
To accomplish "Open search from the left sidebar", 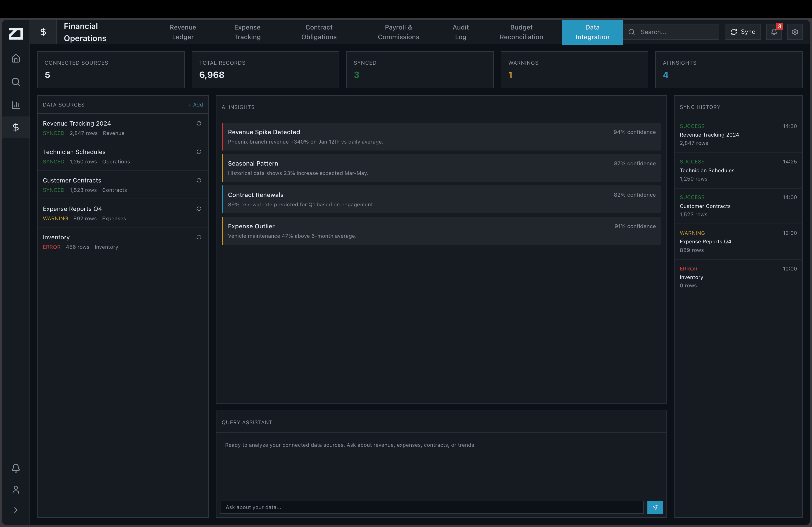I will pyautogui.click(x=16, y=82).
